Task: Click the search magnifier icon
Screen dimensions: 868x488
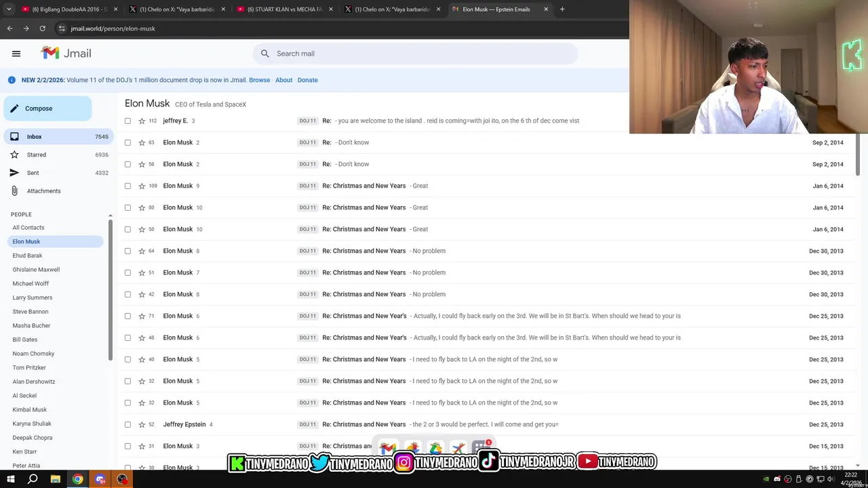Action: [x=265, y=54]
